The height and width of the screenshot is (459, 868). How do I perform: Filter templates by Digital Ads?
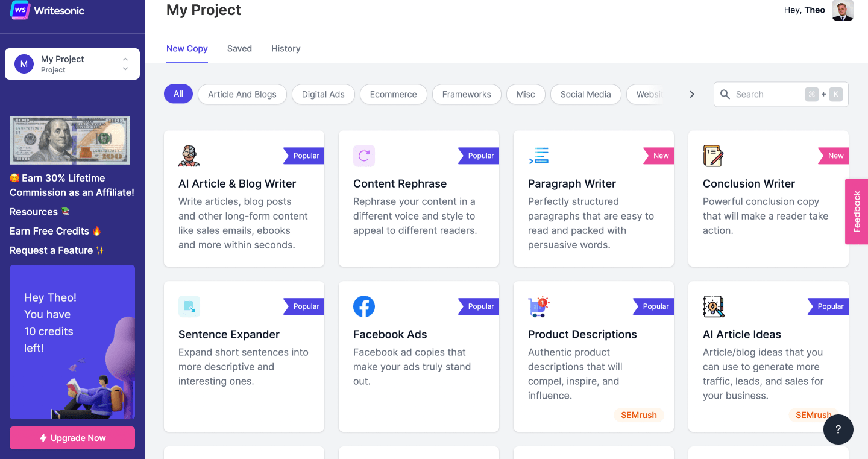tap(323, 94)
